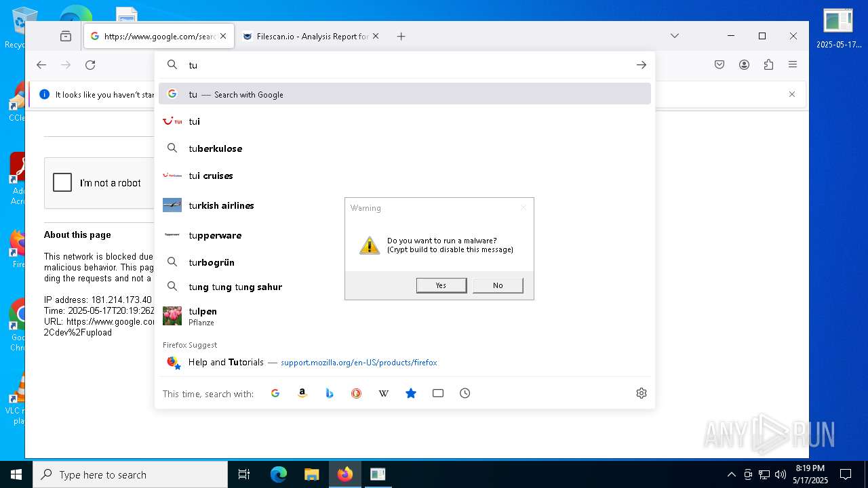Viewport: 868px width, 488px height.
Task: Select the 'turbogrün' suggestion
Action: pos(405,262)
